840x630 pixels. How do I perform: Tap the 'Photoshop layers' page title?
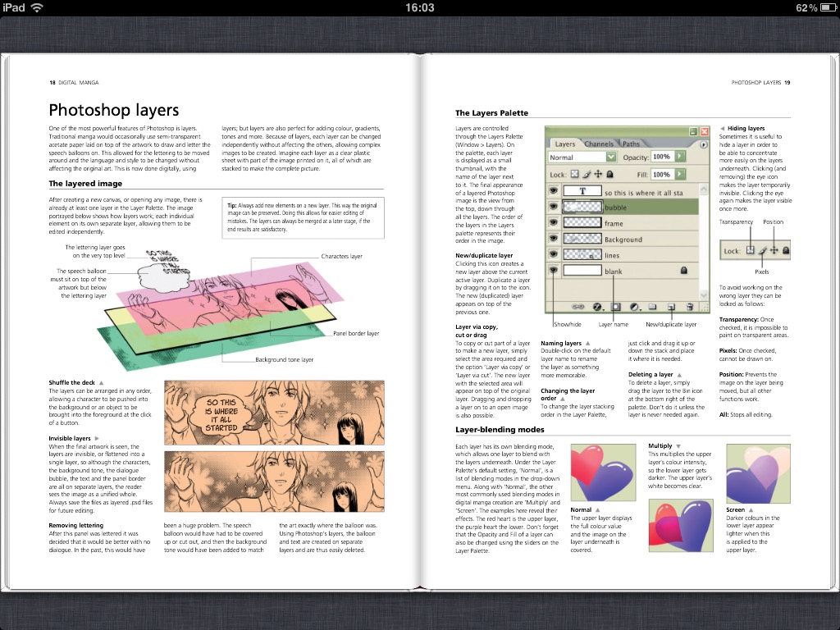[113, 110]
